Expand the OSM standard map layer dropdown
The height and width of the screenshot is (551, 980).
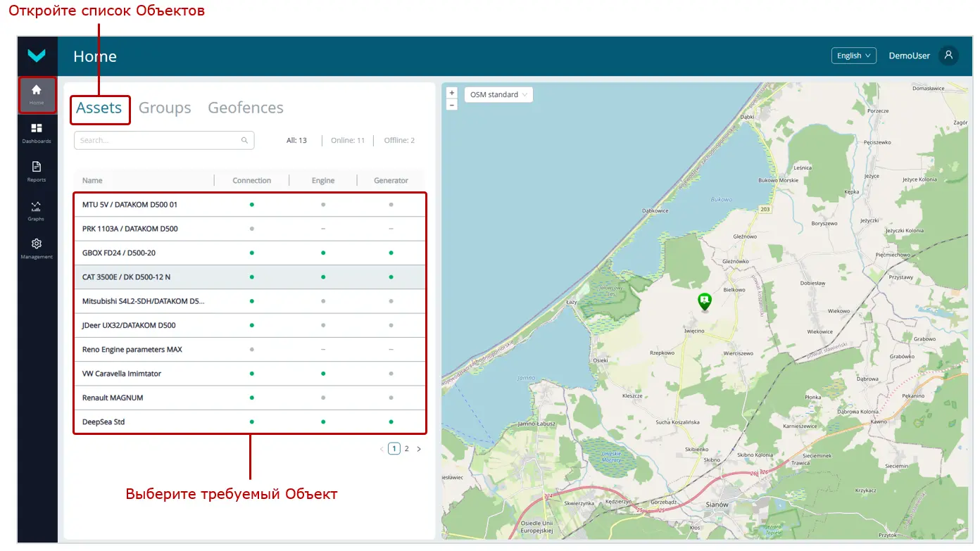pyautogui.click(x=498, y=95)
